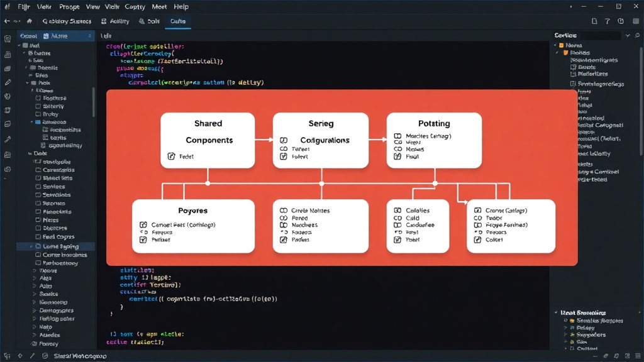The height and width of the screenshot is (362, 644).
Task: Open the Help menu
Action: 181,6
